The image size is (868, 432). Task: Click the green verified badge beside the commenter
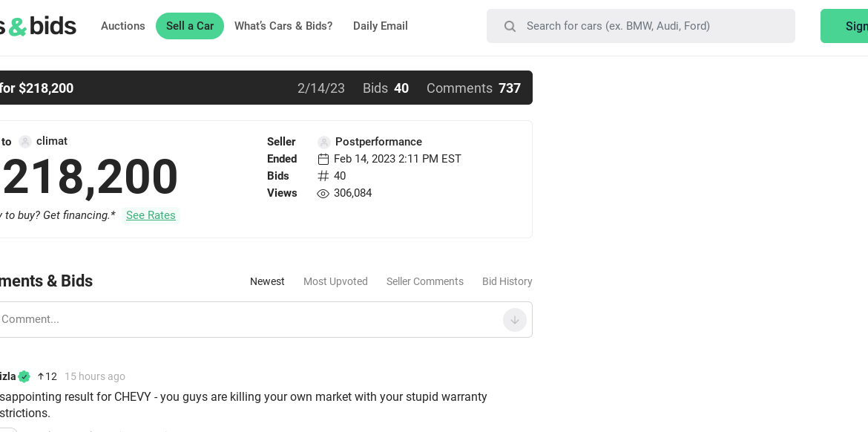click(24, 376)
